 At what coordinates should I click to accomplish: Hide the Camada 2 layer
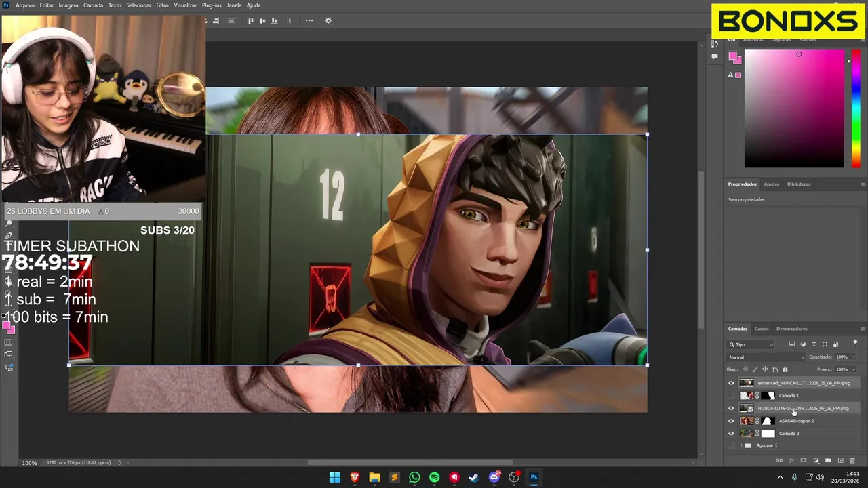tap(731, 433)
